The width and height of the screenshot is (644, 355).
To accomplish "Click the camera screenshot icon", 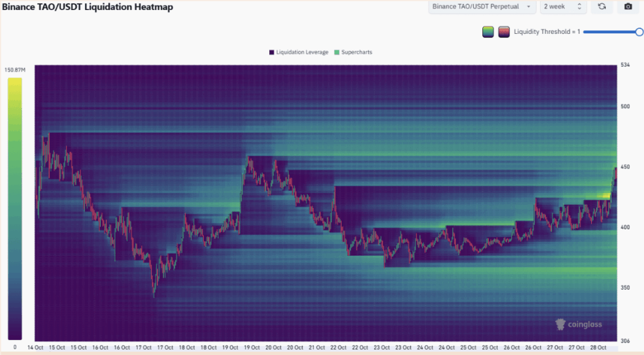I will tap(628, 6).
